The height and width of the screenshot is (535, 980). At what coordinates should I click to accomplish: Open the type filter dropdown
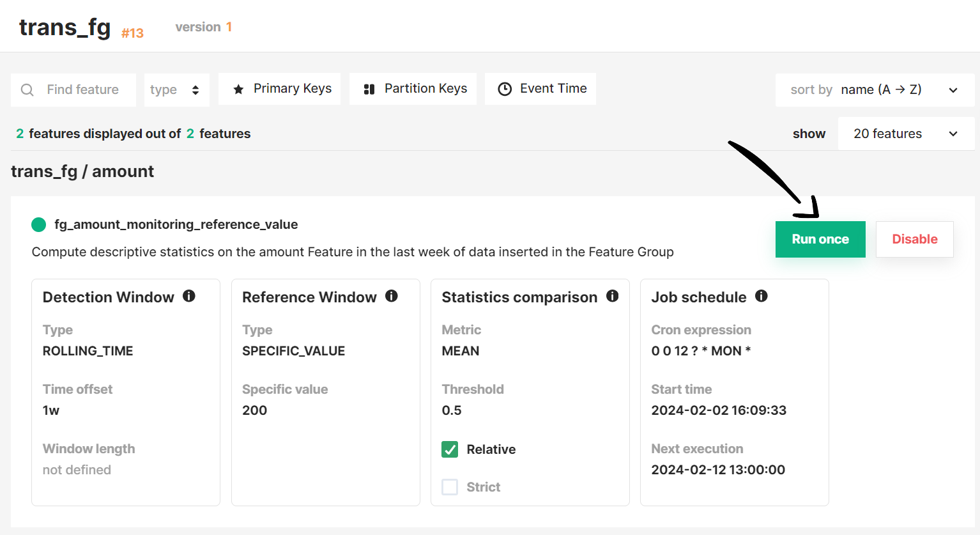(176, 89)
